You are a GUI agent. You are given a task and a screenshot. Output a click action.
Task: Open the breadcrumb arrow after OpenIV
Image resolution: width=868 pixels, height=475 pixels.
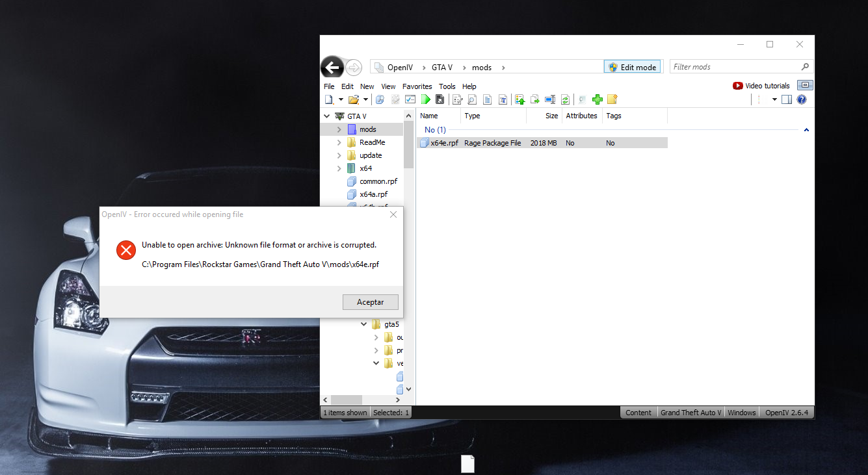(423, 67)
